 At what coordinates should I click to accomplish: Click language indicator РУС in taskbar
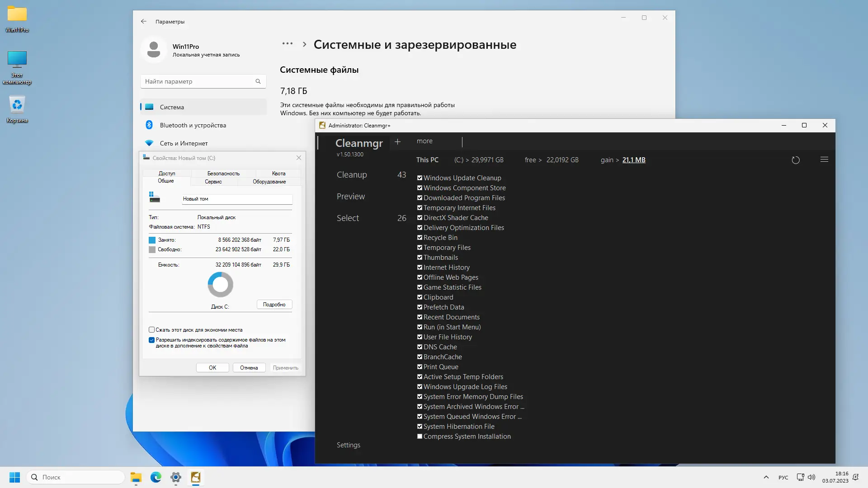pyautogui.click(x=783, y=478)
